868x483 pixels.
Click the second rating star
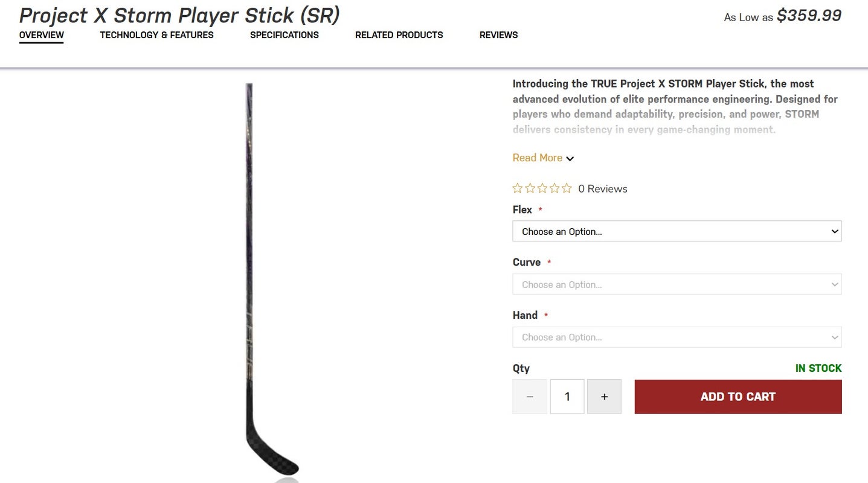coord(530,188)
